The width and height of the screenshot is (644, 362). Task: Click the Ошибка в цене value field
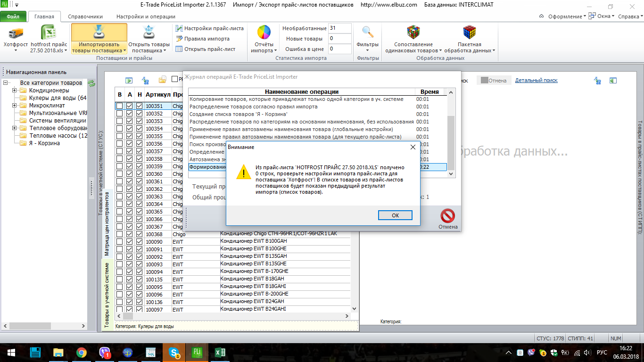coord(339,49)
